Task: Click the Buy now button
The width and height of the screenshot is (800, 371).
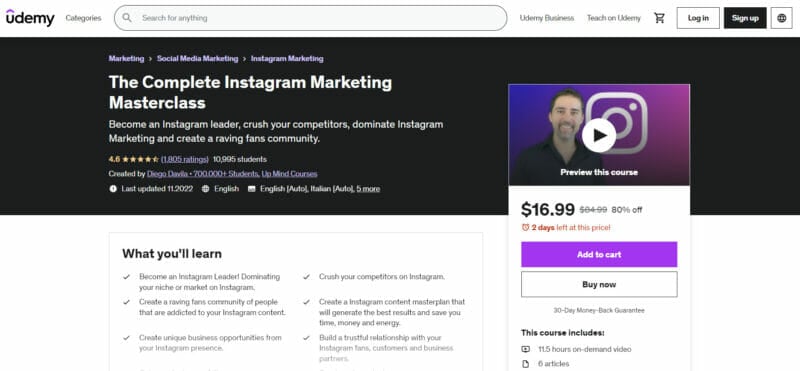Action: 599,284
